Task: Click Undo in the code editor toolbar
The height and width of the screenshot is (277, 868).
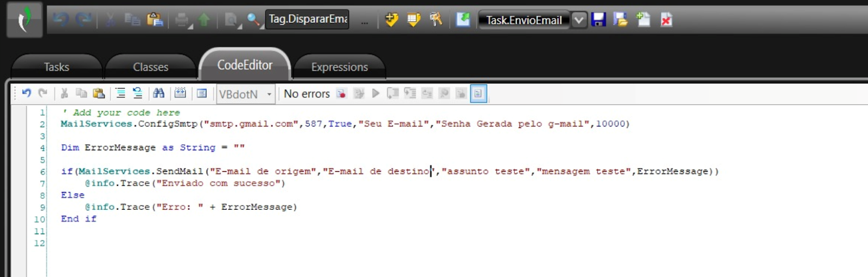Action: coord(26,93)
